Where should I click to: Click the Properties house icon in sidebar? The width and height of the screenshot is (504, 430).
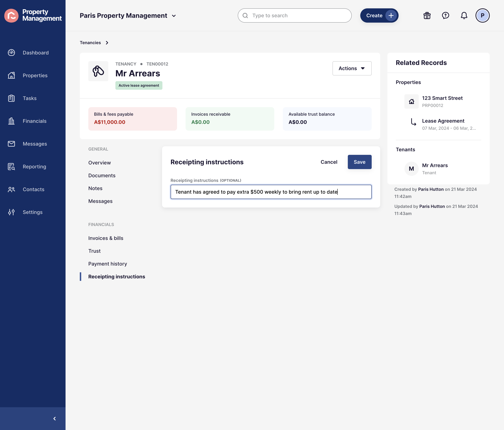(11, 75)
